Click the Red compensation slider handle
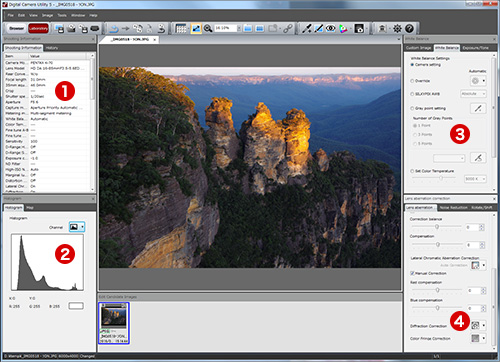The height and width of the screenshot is (363, 500). [x=437, y=290]
